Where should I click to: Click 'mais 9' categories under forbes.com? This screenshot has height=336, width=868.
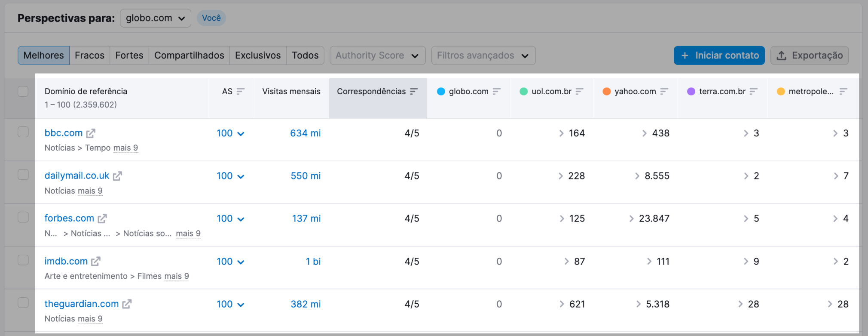[188, 234]
